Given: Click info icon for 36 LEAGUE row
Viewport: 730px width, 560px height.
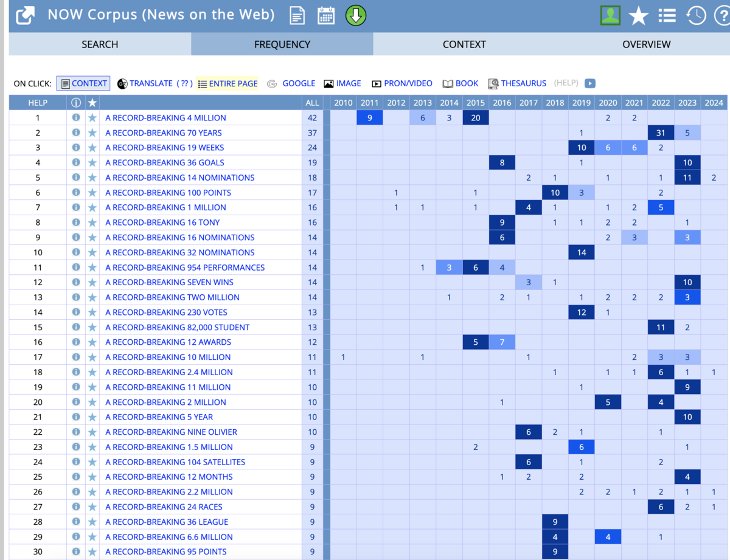Looking at the screenshot, I should (x=76, y=521).
